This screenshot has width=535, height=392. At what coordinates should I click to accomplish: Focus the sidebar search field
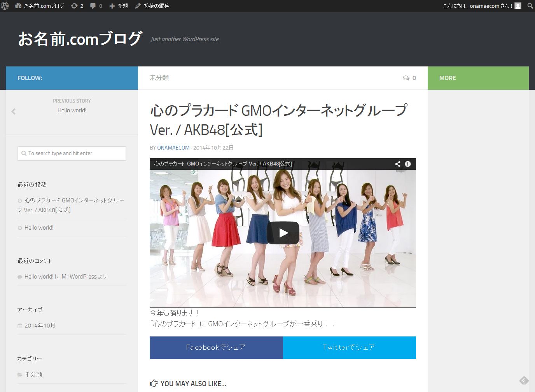pos(72,153)
